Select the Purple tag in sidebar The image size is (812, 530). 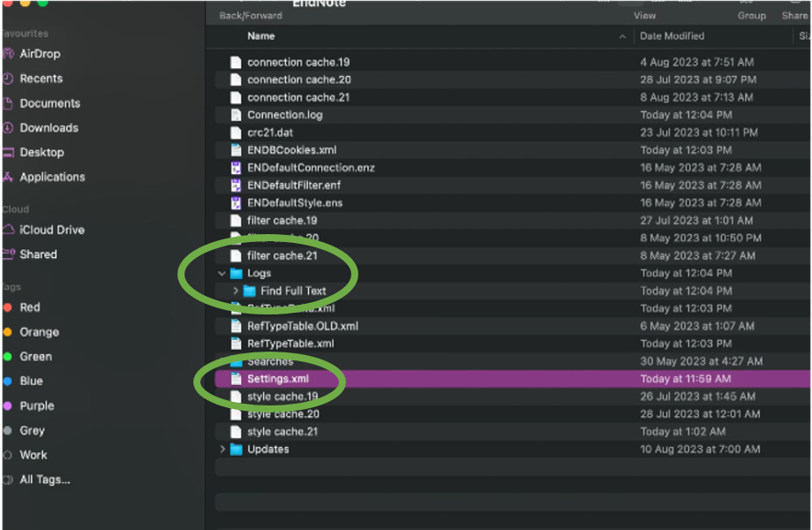coord(36,406)
